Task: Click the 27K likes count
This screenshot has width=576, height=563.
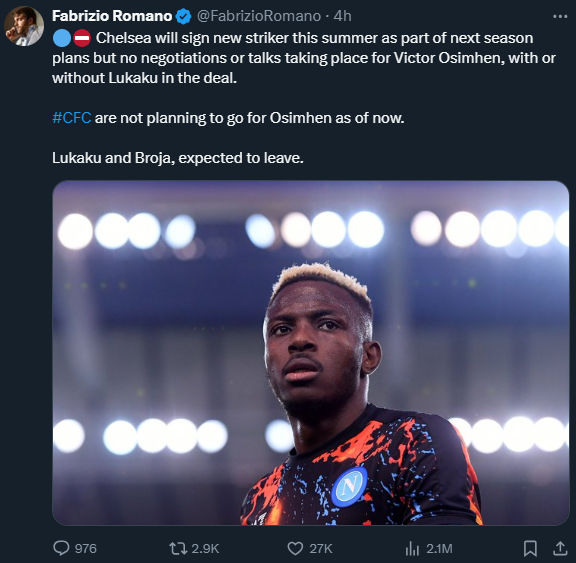Action: pos(321,549)
